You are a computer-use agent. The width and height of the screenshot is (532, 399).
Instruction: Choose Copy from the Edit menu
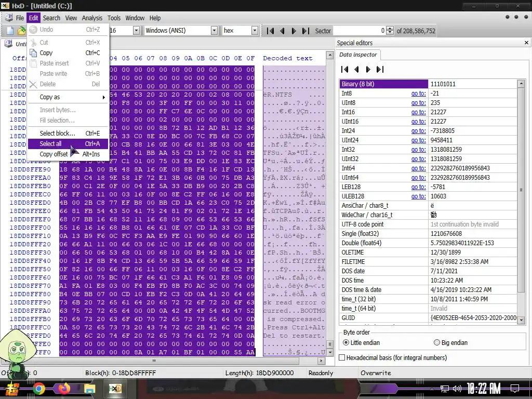[68, 53]
